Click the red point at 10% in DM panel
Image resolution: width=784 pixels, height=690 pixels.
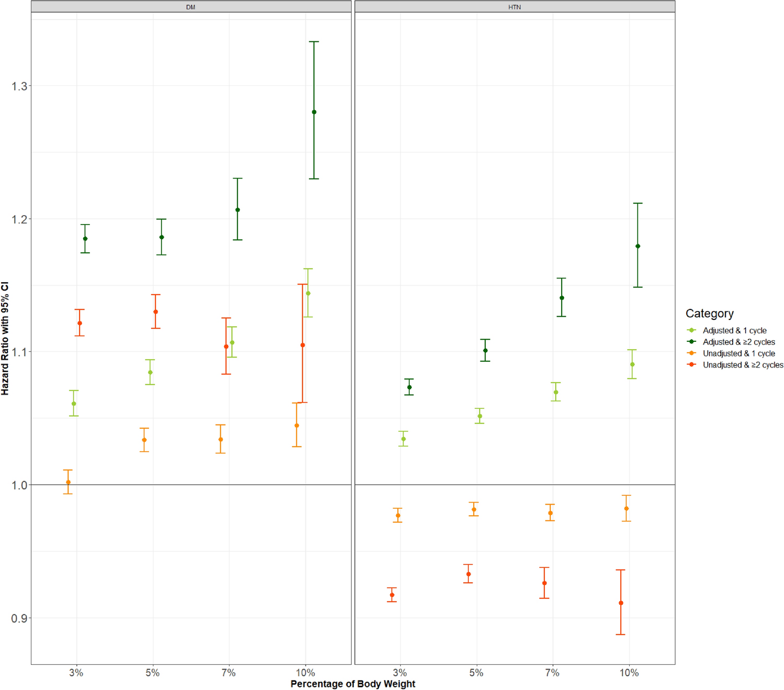pyautogui.click(x=303, y=345)
